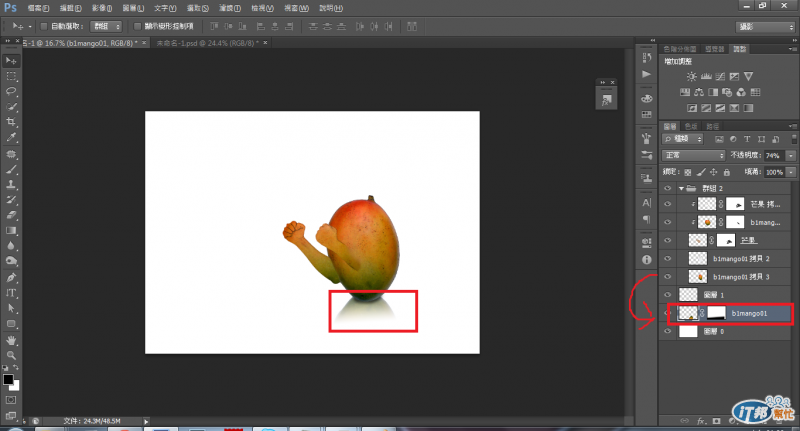Toggle visibility of the 芒果 layer
This screenshot has height=431, width=800.
coord(668,240)
